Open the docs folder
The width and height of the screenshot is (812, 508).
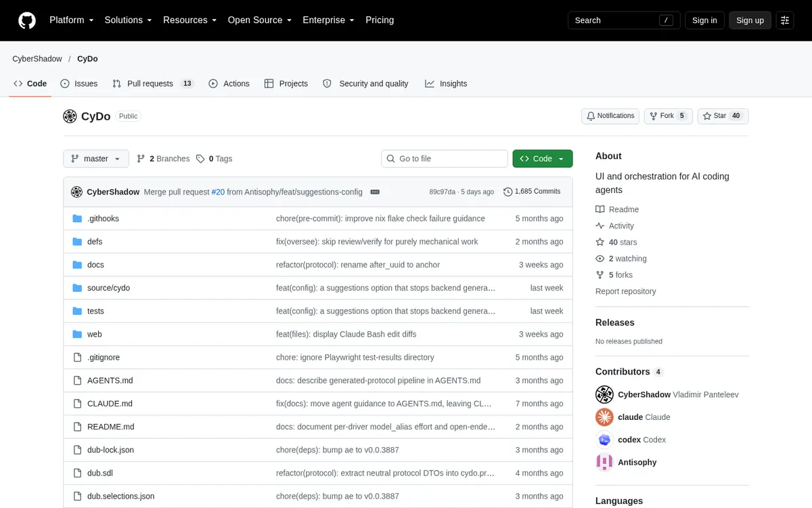pos(95,265)
